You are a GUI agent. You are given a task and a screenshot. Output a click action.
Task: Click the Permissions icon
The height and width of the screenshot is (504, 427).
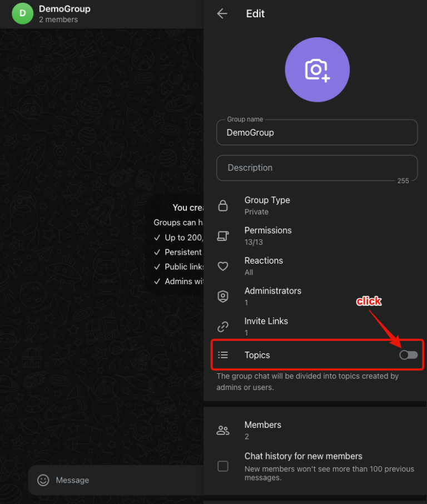(223, 235)
